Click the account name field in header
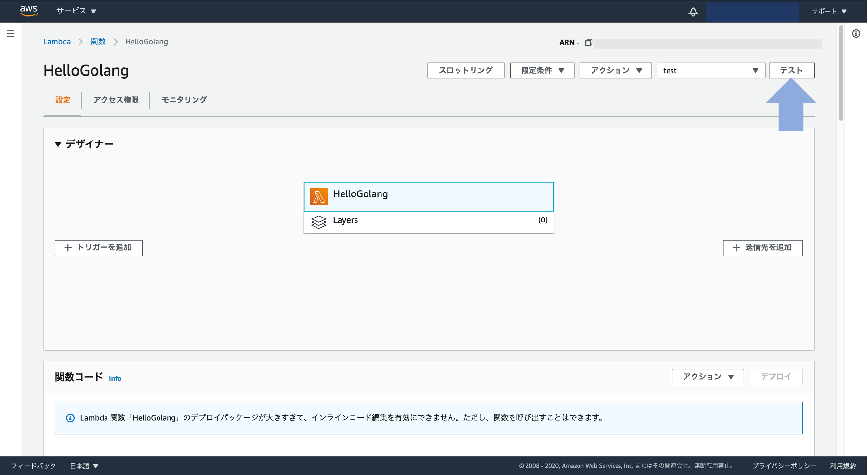The height and width of the screenshot is (475, 868). 752,12
